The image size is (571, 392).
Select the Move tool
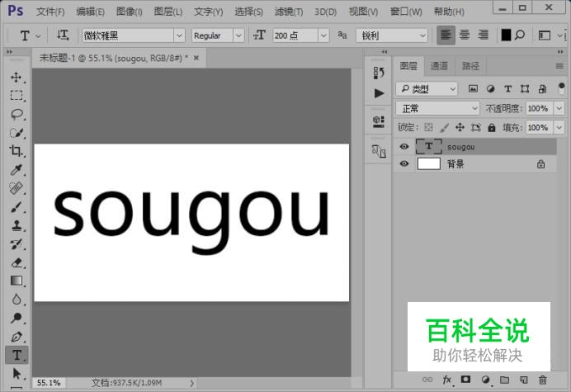pos(16,77)
